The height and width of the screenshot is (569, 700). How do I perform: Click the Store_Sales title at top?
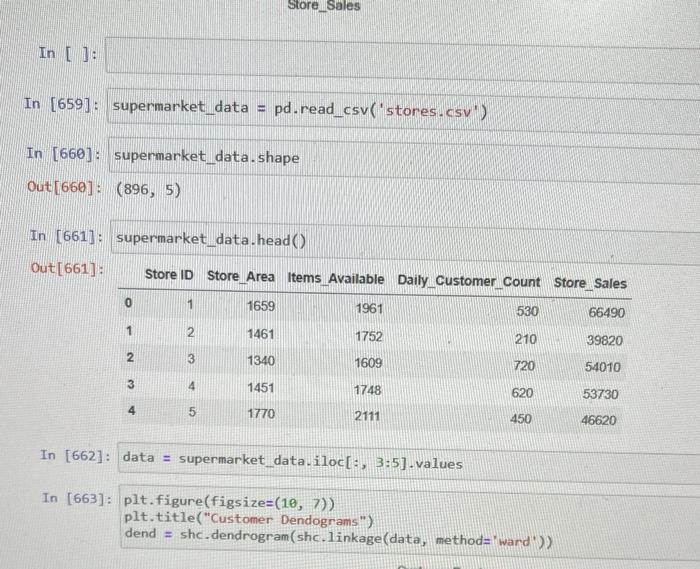click(x=324, y=5)
